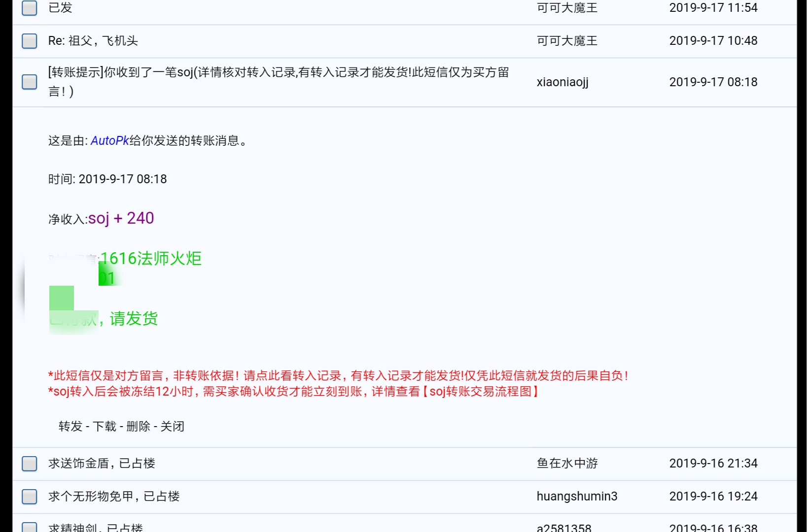Viewport: 808px width, 532px height.
Task: Open the Re: 祖父，飞机头 message
Action: click(93, 41)
